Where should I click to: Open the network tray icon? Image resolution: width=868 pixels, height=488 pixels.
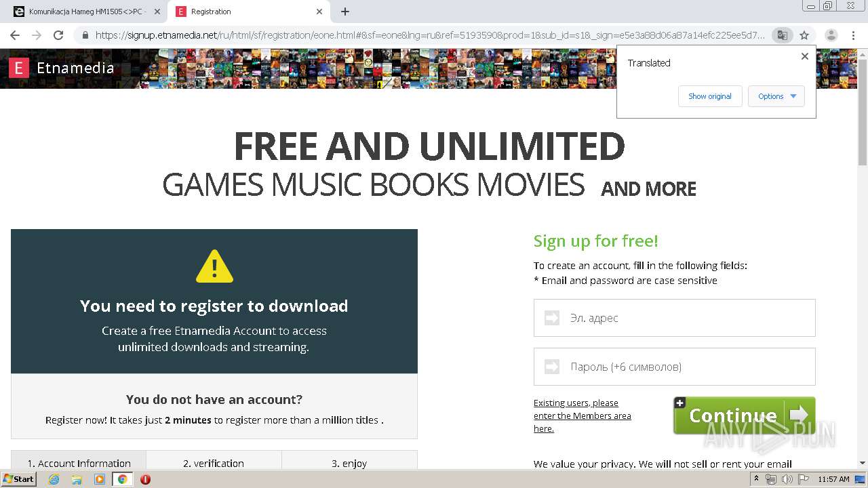(x=771, y=479)
